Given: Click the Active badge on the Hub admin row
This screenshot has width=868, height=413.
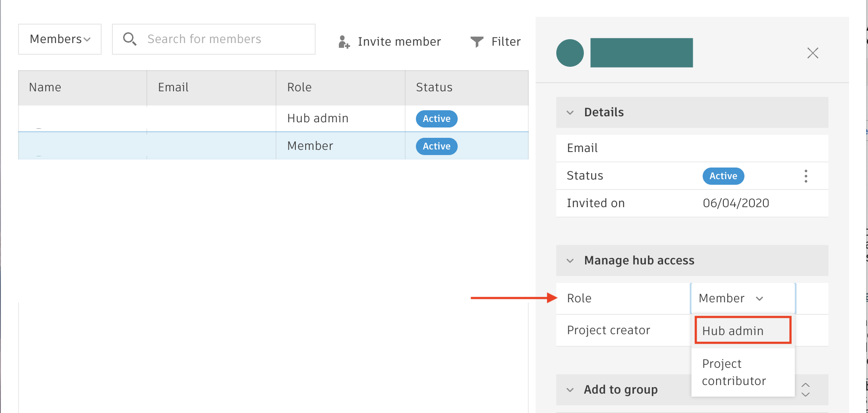Looking at the screenshot, I should point(436,119).
